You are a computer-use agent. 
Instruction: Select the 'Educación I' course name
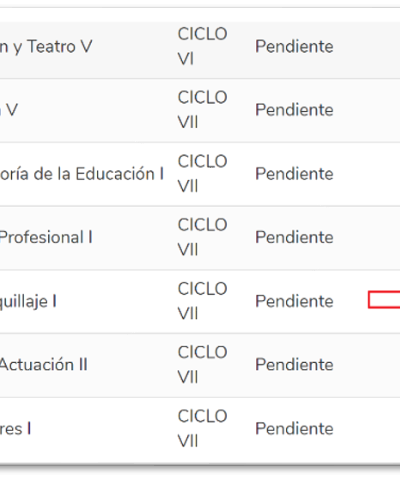pyautogui.click(x=82, y=174)
